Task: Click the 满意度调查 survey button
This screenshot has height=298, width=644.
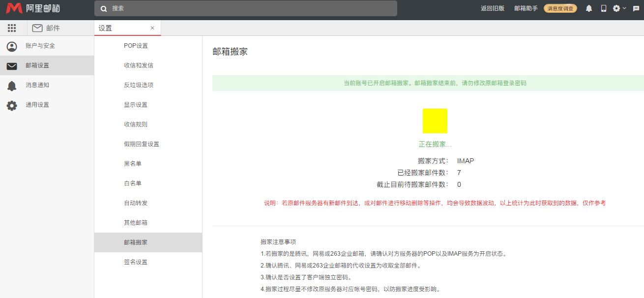Action: 560,8
